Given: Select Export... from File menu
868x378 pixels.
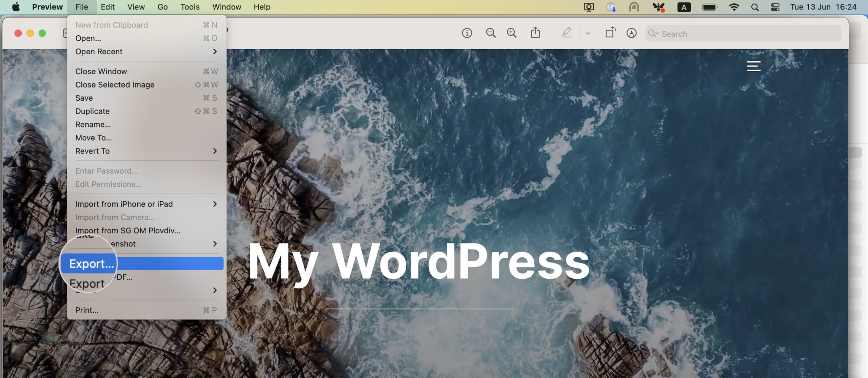Looking at the screenshot, I should 91,264.
